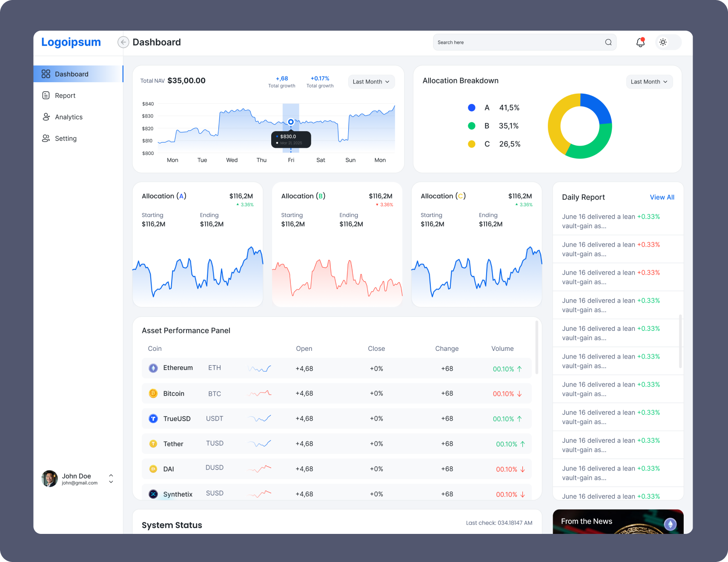The width and height of the screenshot is (728, 562).
Task: Click the Synthetix coin icon
Action: point(153,494)
